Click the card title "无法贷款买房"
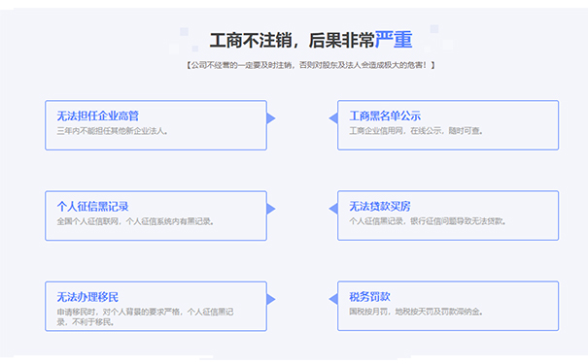The width and height of the screenshot is (588, 364). (380, 207)
